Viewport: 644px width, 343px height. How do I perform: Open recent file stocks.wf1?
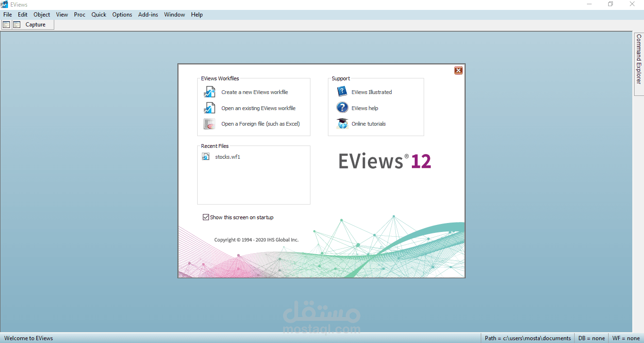(x=228, y=157)
